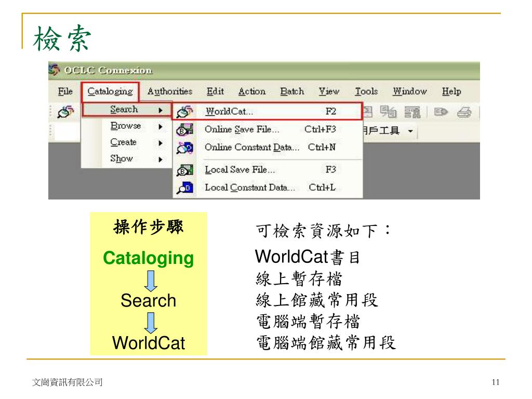Click the OCLC Connexion title text
This screenshot has width=532, height=399.
pyautogui.click(x=108, y=70)
